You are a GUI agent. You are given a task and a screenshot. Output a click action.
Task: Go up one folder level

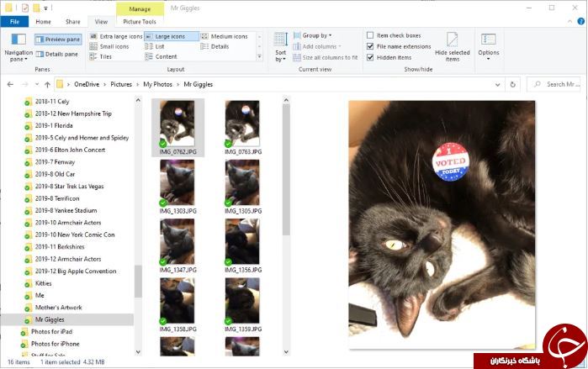(x=47, y=84)
